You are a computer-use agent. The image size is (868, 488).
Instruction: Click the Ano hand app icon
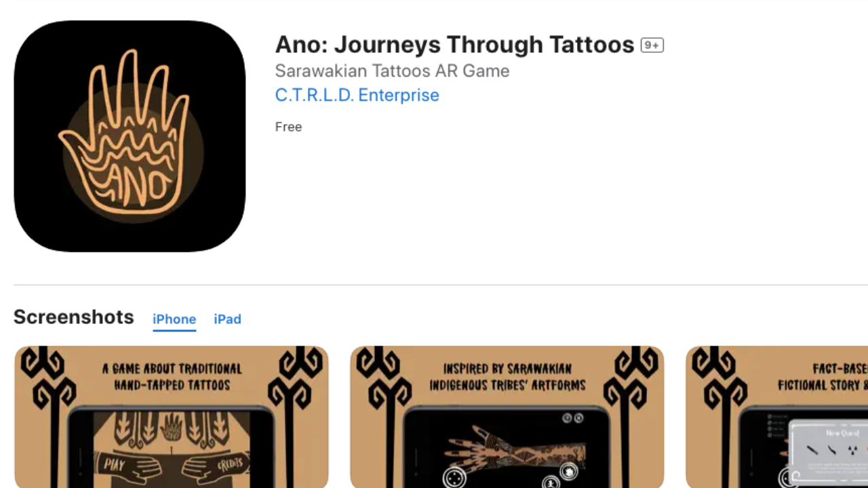tap(130, 136)
